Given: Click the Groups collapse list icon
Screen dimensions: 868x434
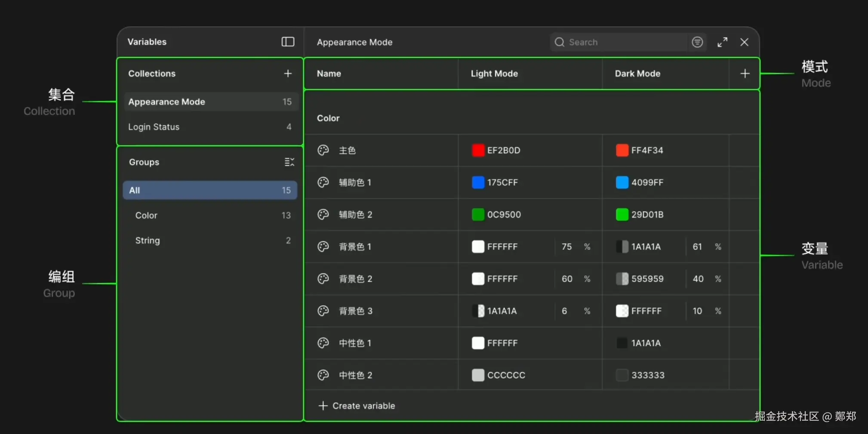Looking at the screenshot, I should (x=289, y=162).
